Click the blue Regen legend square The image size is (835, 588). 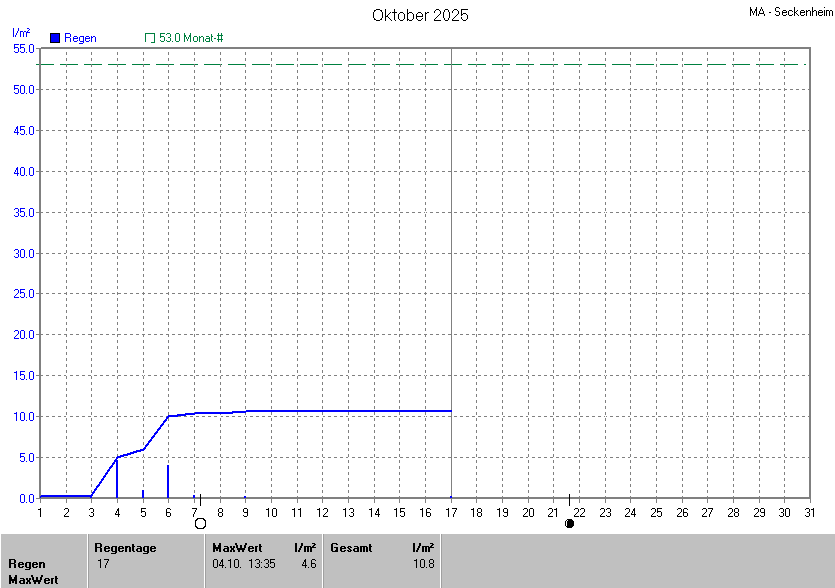[x=55, y=38]
